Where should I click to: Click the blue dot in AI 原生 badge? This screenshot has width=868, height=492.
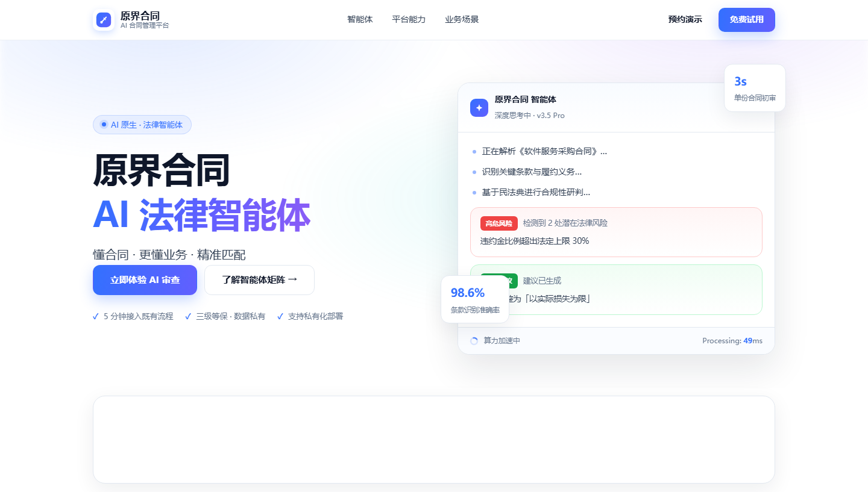[104, 125]
